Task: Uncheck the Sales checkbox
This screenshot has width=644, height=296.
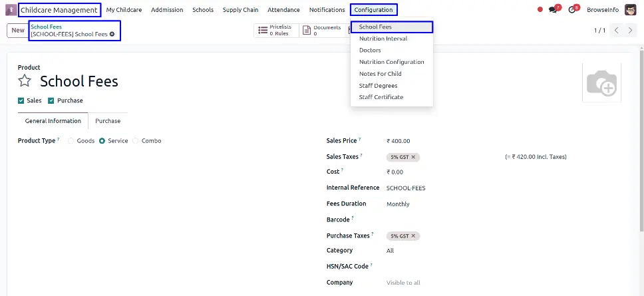Action: pyautogui.click(x=21, y=100)
